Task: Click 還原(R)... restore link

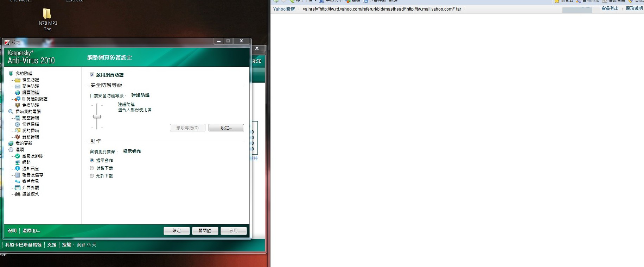Action: click(x=31, y=231)
